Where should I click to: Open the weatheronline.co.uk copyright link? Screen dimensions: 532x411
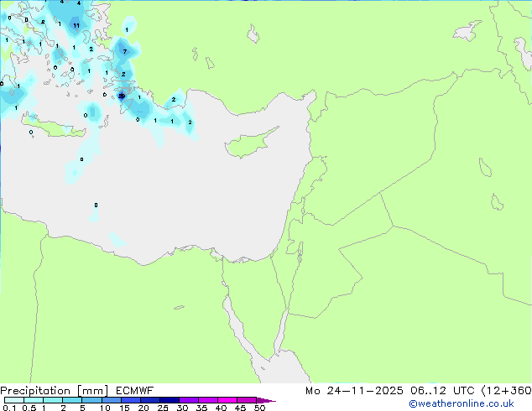coord(462,403)
